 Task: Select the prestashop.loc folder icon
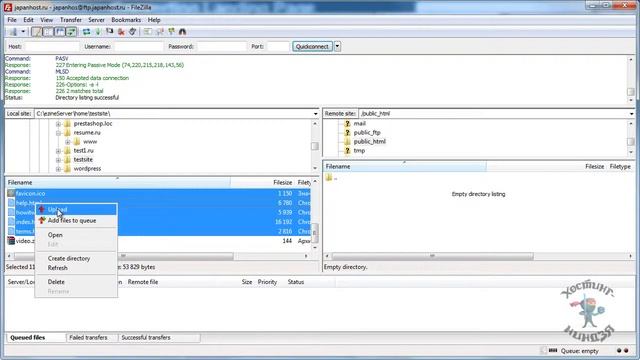67,124
